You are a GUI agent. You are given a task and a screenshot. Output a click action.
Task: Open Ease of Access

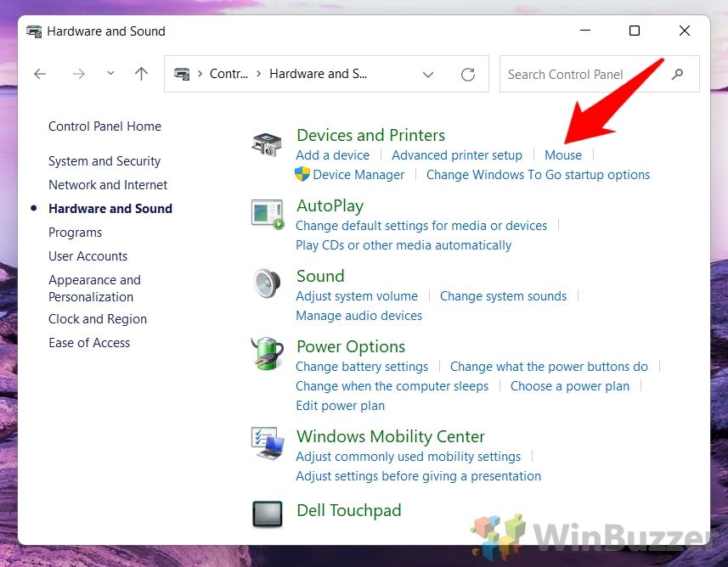point(89,343)
